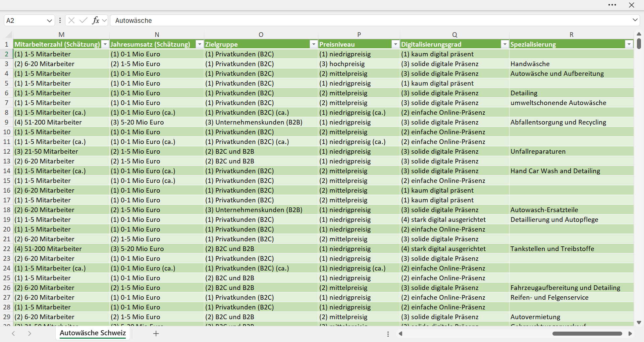
Task: Open the Jahresumsatz filter dropdown
Action: tap(200, 44)
